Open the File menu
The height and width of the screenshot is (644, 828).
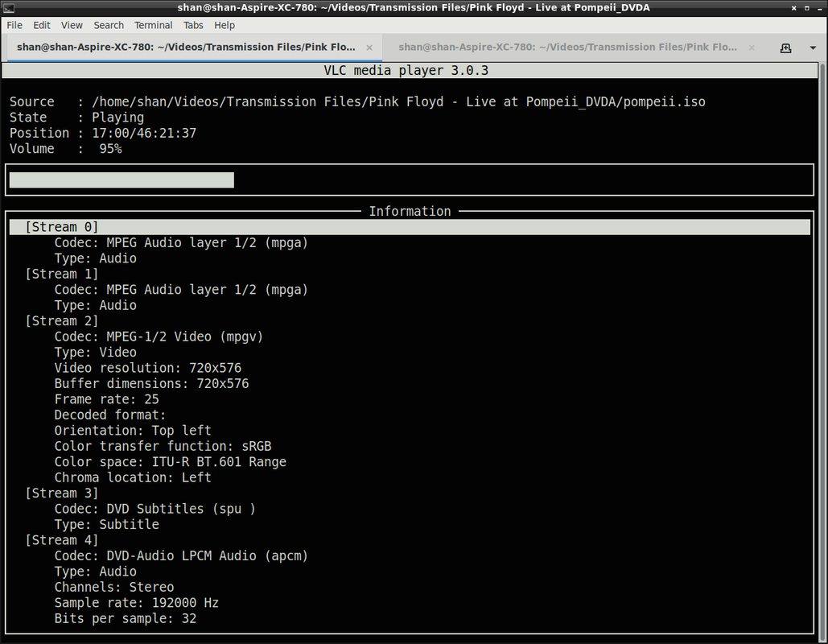coord(14,26)
